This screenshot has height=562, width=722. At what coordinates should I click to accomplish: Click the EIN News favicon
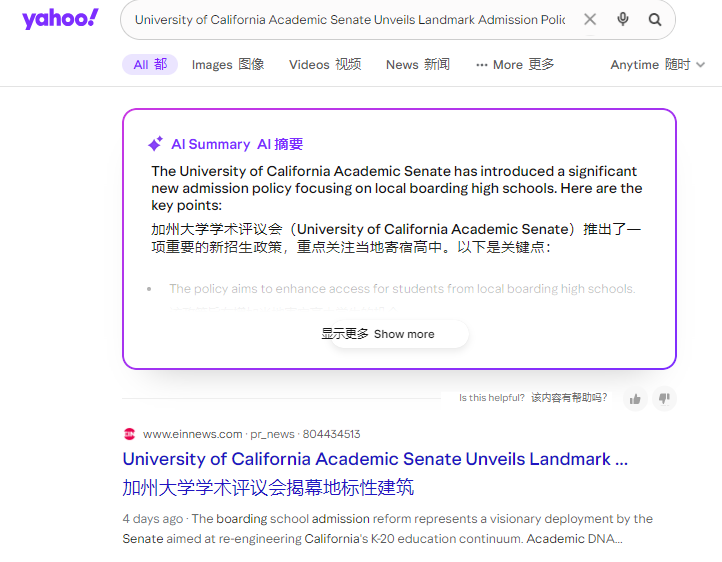click(129, 434)
